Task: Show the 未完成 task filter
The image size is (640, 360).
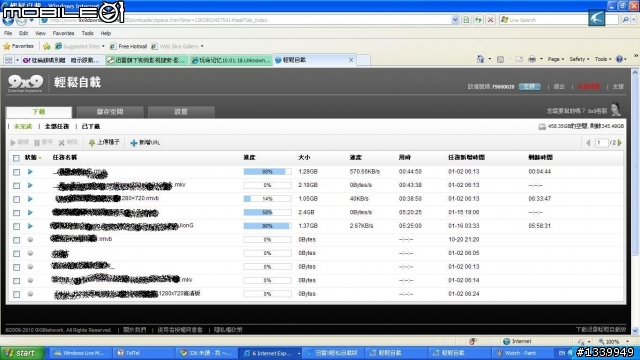Action: [x=23, y=127]
